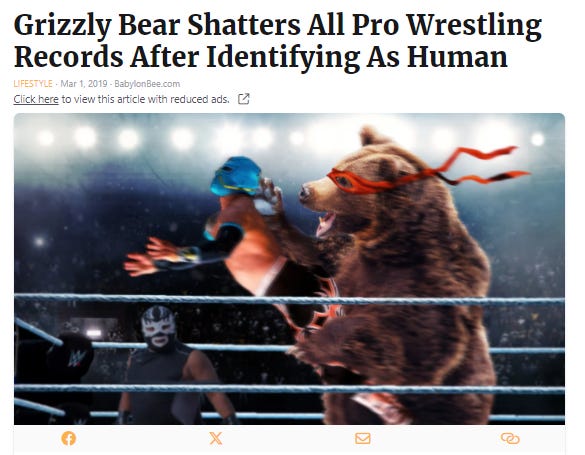Click the word 'Human' in the headline
The image size is (585, 455).
(x=457, y=57)
